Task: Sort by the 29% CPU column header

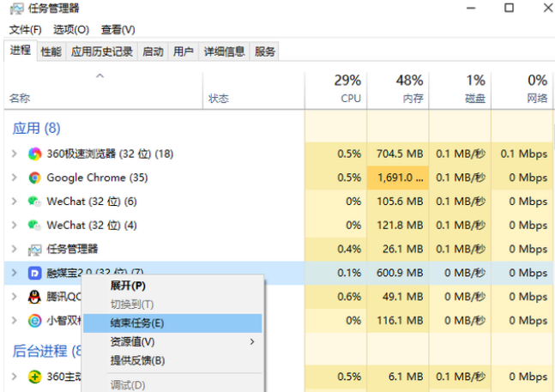Action: tap(335, 90)
